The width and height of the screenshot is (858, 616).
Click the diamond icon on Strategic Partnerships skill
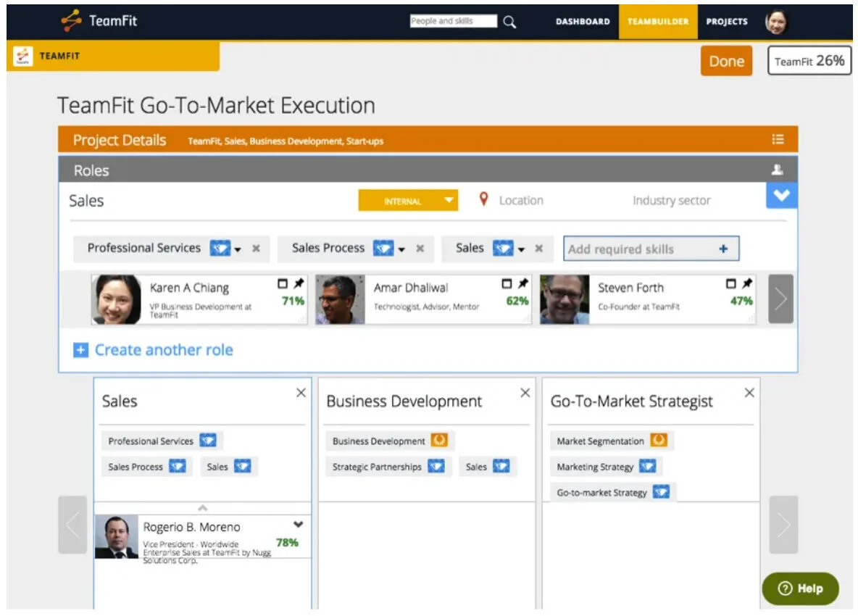(x=436, y=466)
